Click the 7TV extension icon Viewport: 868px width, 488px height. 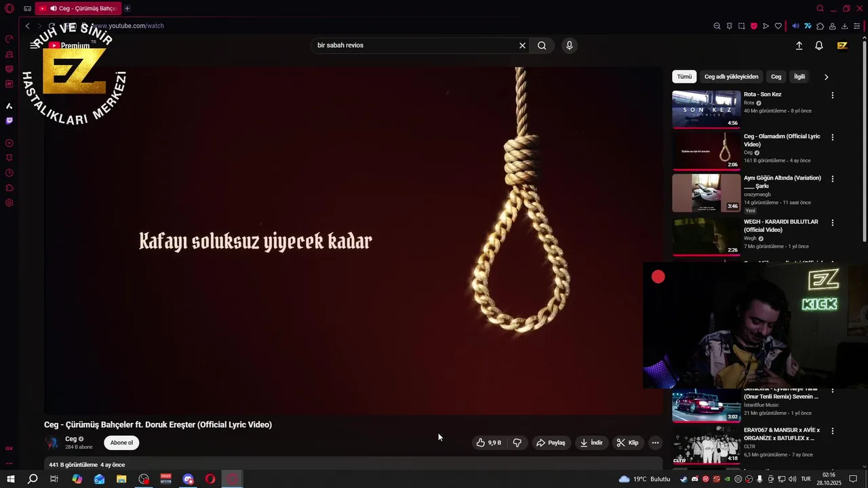point(808,26)
